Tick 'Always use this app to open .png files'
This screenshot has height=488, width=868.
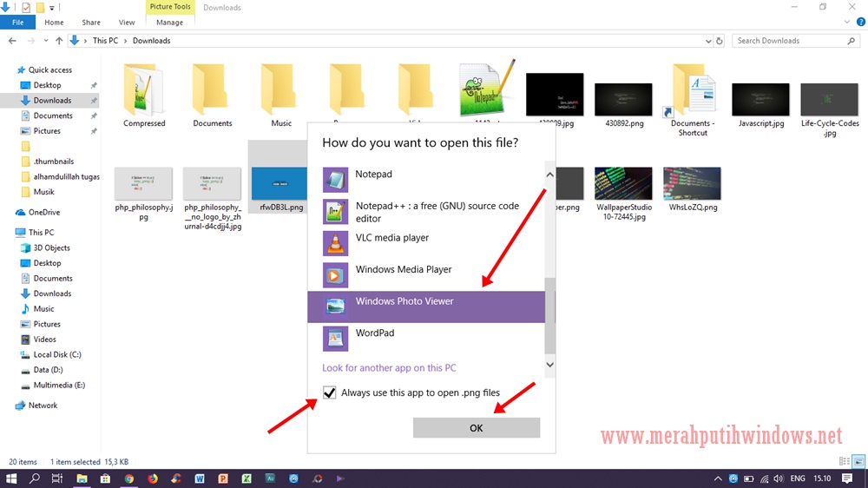coord(329,392)
